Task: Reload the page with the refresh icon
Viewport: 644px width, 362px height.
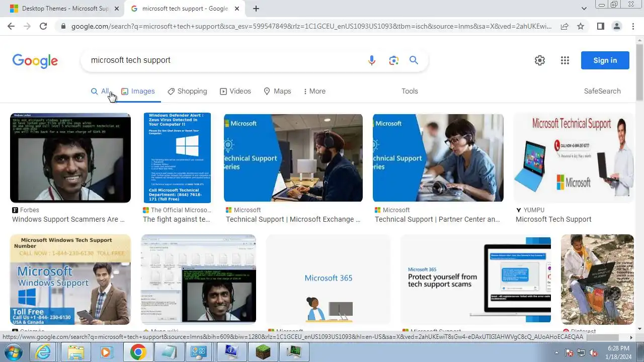Action: point(43,26)
